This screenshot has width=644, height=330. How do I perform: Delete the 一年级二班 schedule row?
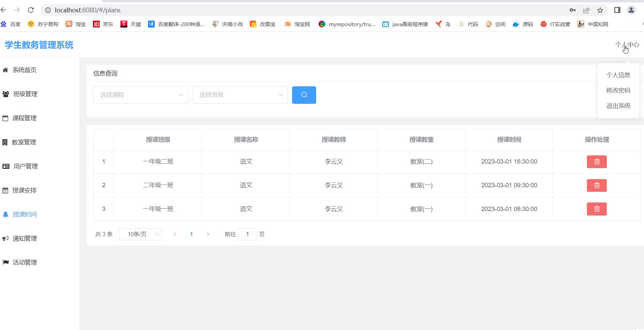pos(597,162)
